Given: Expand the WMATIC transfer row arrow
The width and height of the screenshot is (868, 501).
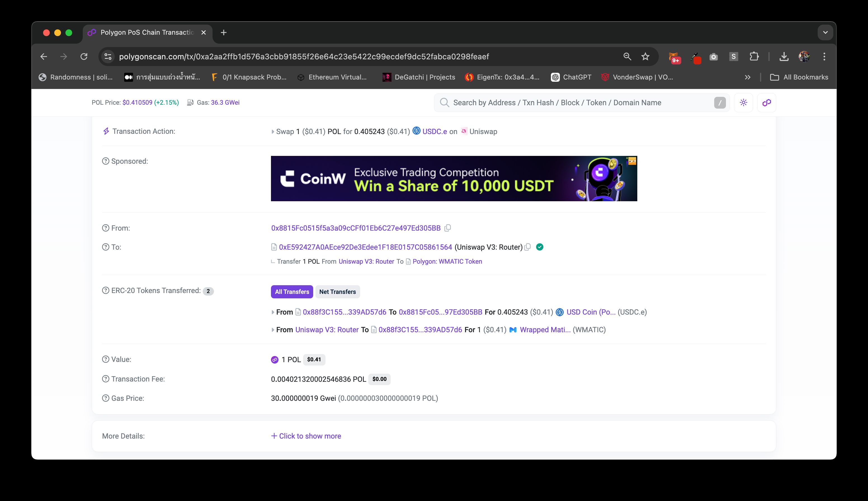Looking at the screenshot, I should pos(273,330).
